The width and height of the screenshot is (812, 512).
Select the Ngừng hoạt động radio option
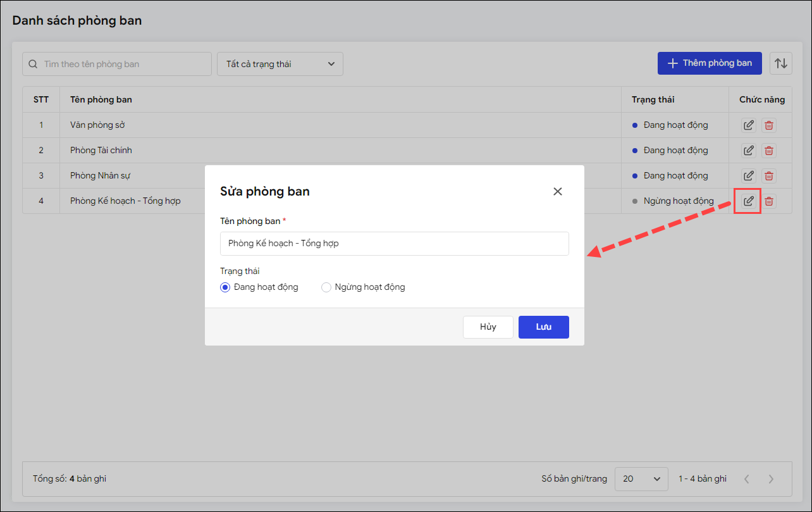tap(326, 287)
